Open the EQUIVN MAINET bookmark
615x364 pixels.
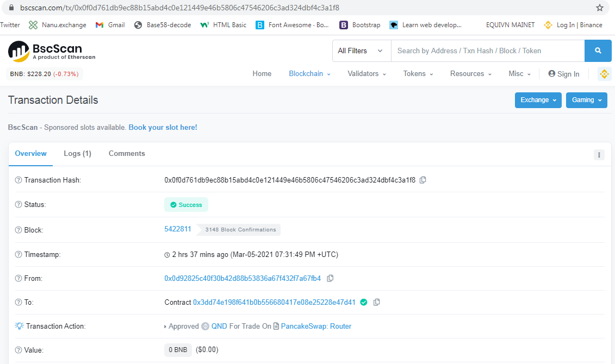pyautogui.click(x=510, y=24)
